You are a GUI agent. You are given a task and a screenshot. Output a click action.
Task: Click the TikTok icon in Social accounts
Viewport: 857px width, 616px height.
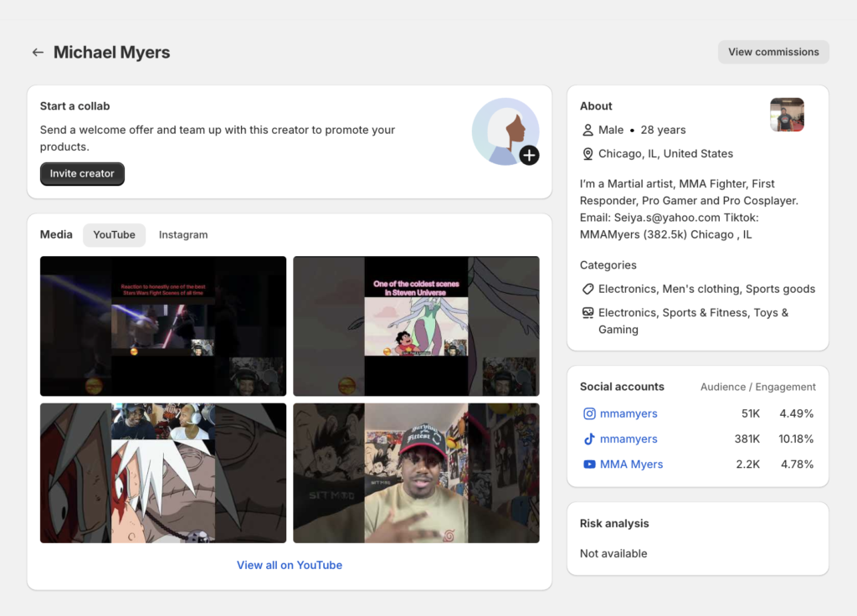coord(589,439)
